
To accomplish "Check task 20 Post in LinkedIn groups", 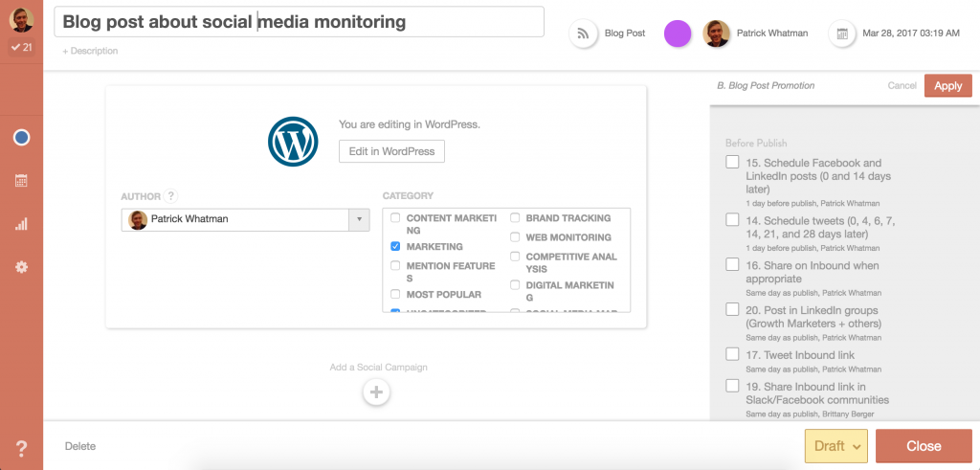I will [x=732, y=309].
